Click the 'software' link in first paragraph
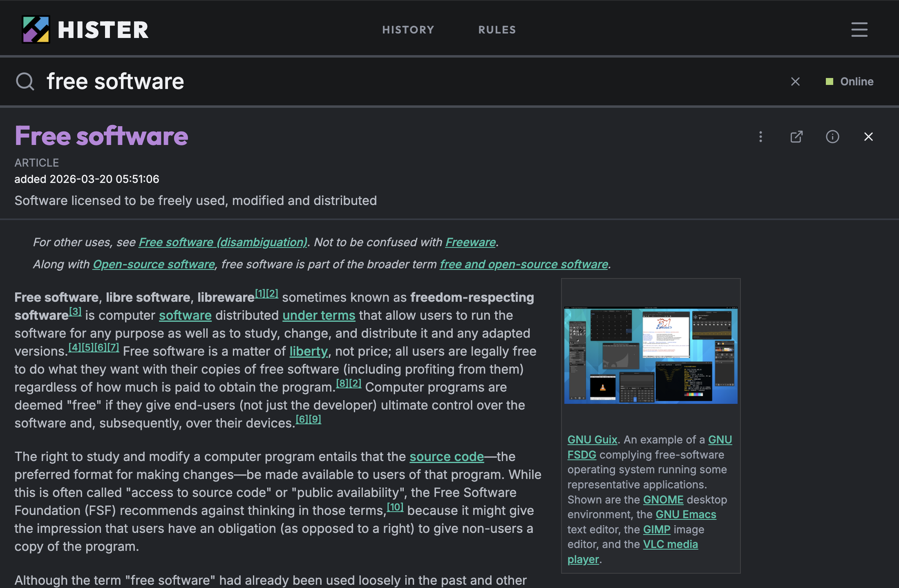Screen dimensions: 899x588 185,316
